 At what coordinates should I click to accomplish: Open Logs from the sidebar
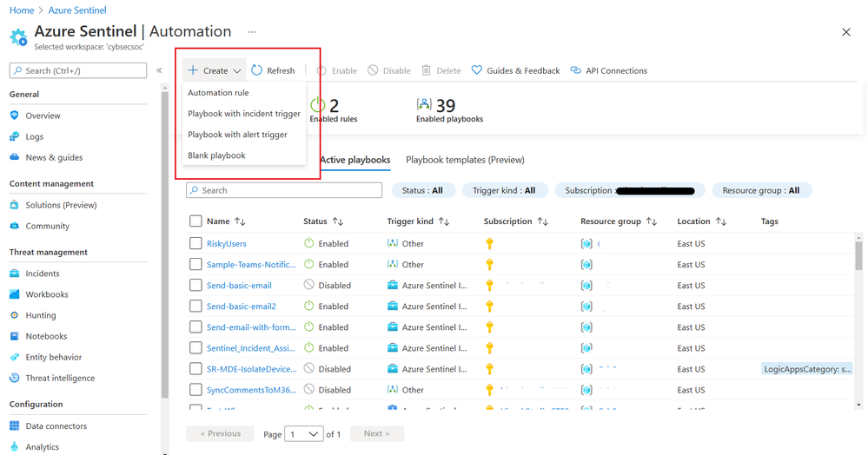click(x=34, y=136)
